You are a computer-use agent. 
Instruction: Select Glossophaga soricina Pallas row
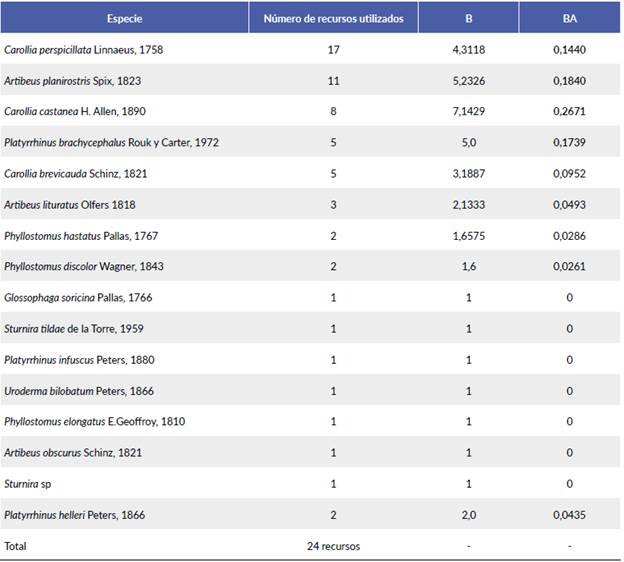[x=78, y=297]
